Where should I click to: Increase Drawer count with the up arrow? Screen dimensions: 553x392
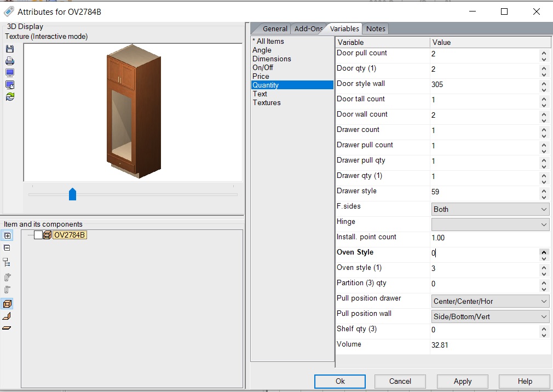[544, 130]
